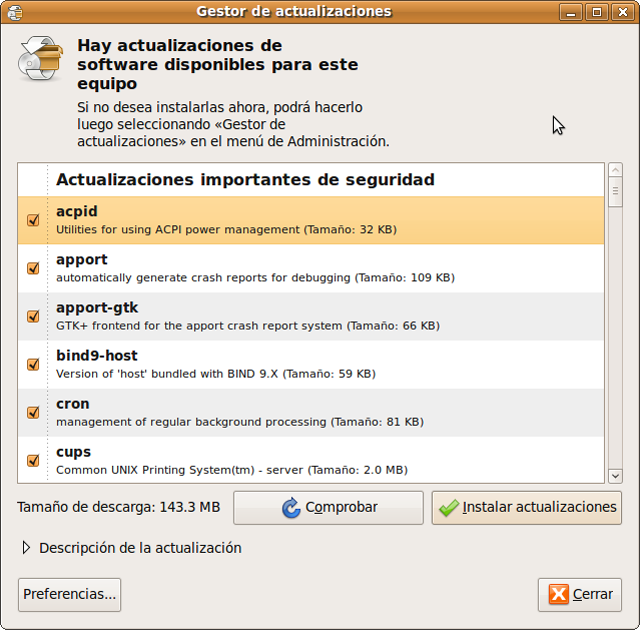This screenshot has height=630, width=640.
Task: Uncheck the acpid update checkbox
Action: (x=33, y=220)
